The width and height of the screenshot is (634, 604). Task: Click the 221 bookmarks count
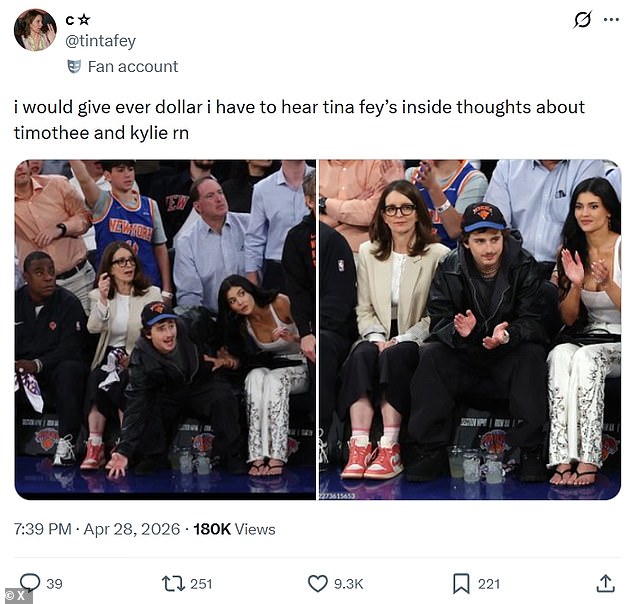tap(489, 584)
